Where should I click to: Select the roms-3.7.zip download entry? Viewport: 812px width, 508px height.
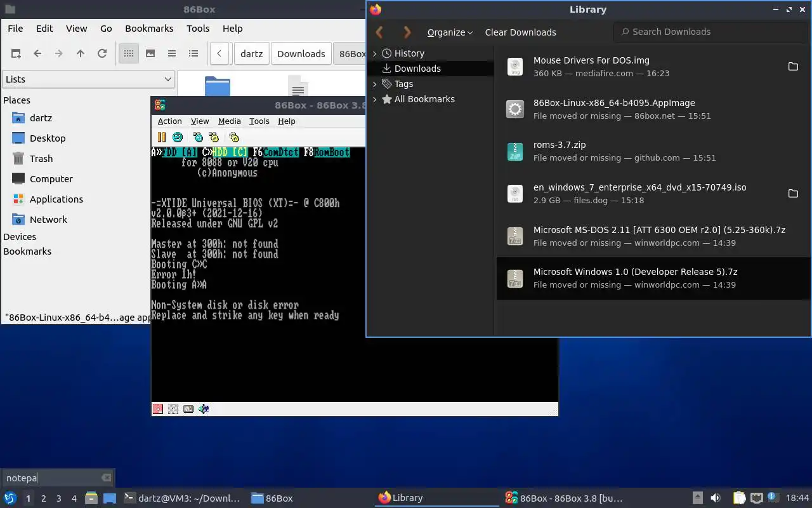click(x=653, y=151)
